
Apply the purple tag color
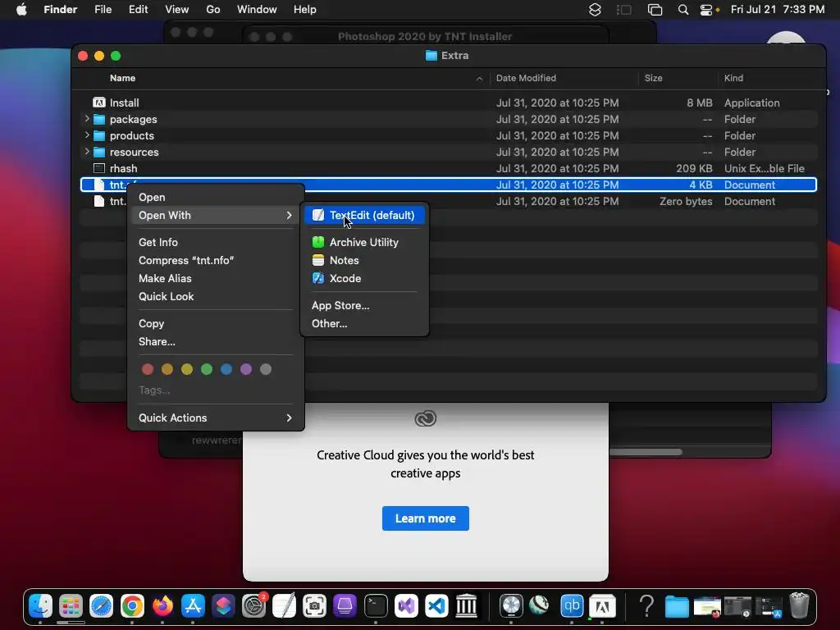(246, 369)
